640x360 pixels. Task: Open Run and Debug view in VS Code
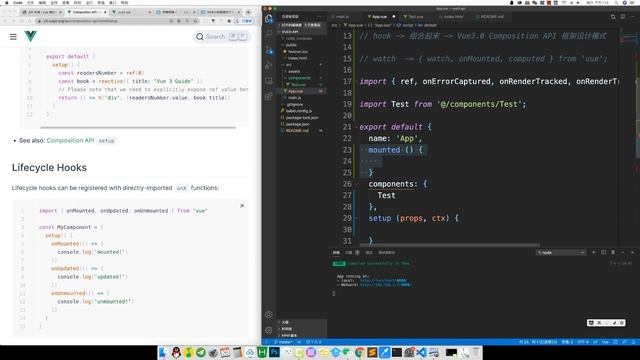[269, 66]
